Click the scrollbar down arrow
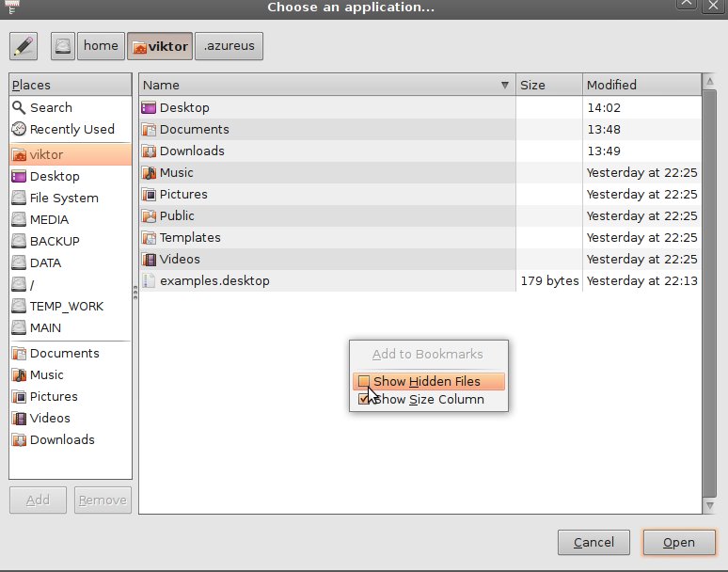 (x=709, y=505)
